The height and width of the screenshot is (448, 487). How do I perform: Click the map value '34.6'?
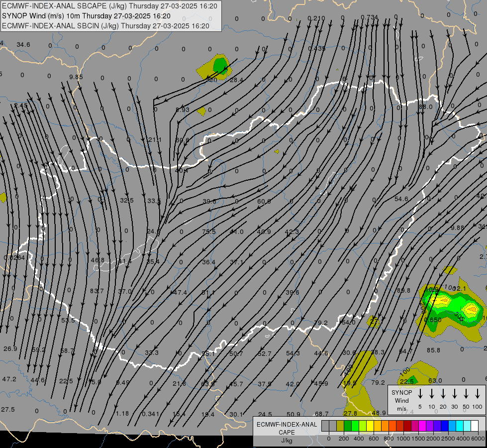point(23,45)
